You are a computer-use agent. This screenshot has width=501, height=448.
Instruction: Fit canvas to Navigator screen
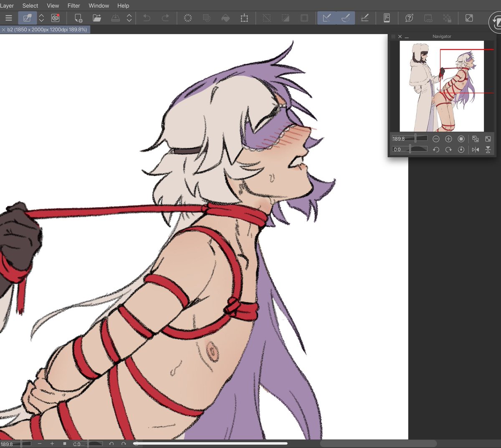[x=476, y=139]
